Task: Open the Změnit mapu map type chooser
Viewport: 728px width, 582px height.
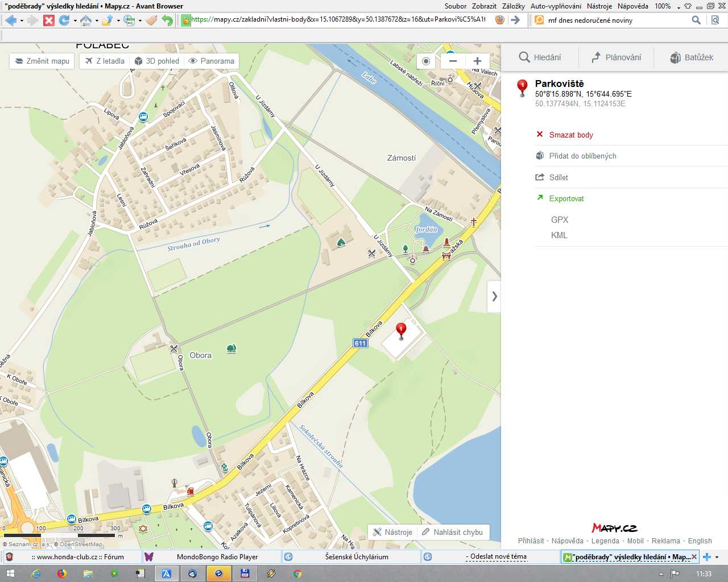Action: pyautogui.click(x=42, y=61)
